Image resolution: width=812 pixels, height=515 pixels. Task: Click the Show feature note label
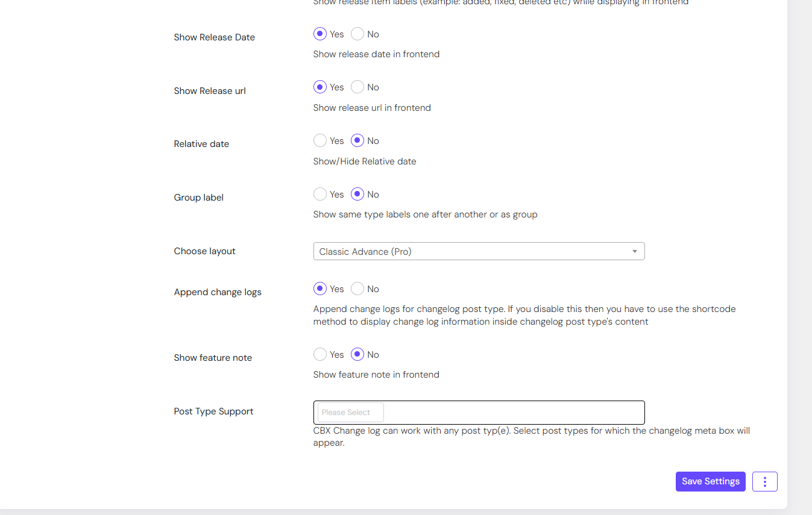click(213, 358)
